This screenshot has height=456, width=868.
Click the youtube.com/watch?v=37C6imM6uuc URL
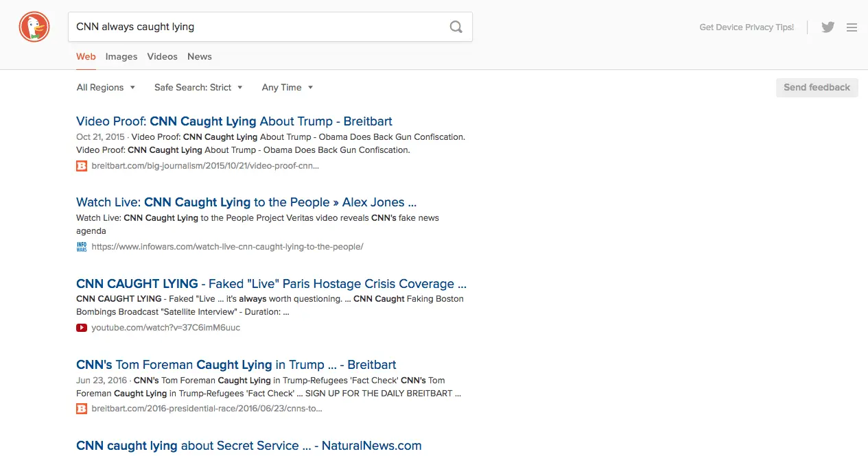click(165, 327)
